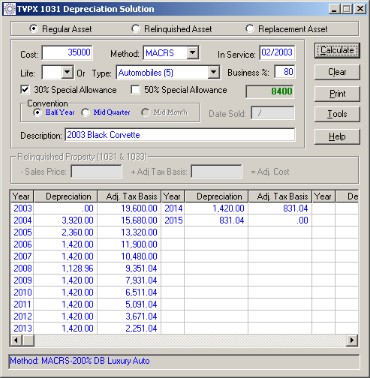Click the Description field with 2003 Black Corvette
The width and height of the screenshot is (370, 378).
pos(180,135)
